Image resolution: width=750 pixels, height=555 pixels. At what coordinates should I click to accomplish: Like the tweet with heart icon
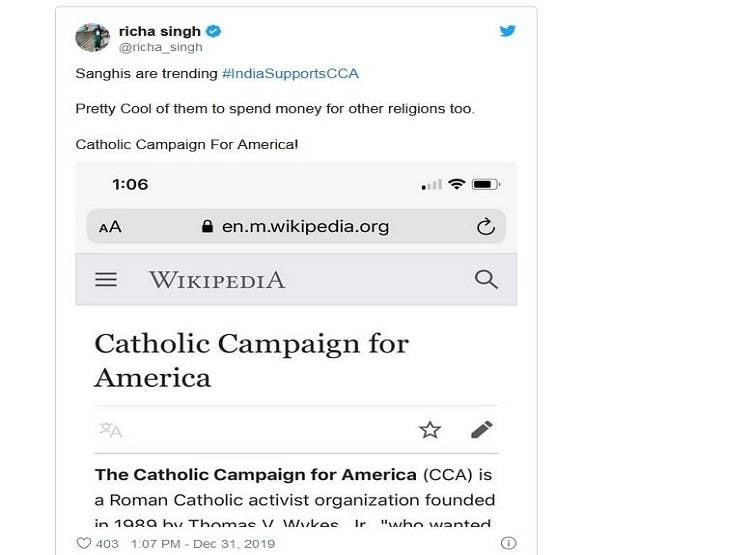(x=84, y=544)
